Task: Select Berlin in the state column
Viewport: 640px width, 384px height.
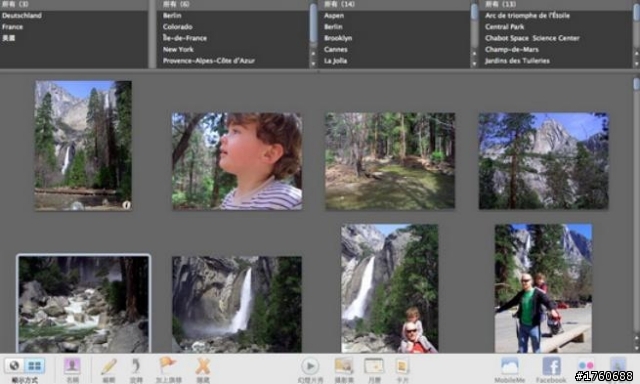Action: (x=172, y=16)
